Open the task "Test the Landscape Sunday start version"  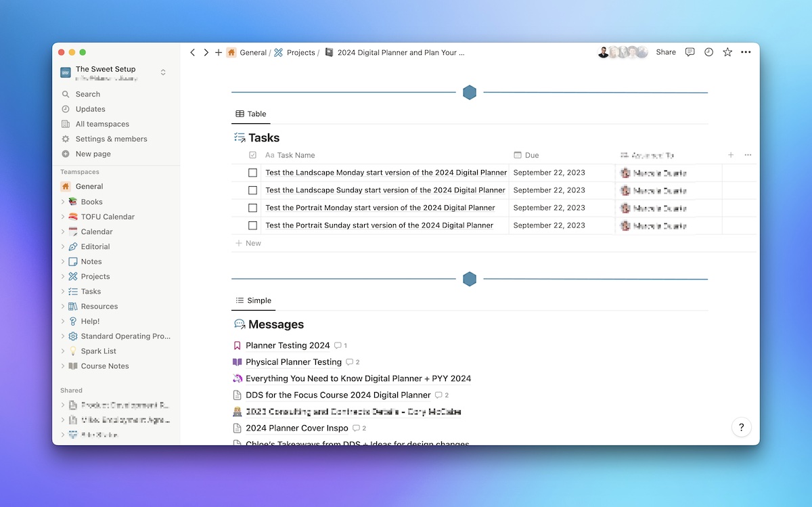point(386,190)
